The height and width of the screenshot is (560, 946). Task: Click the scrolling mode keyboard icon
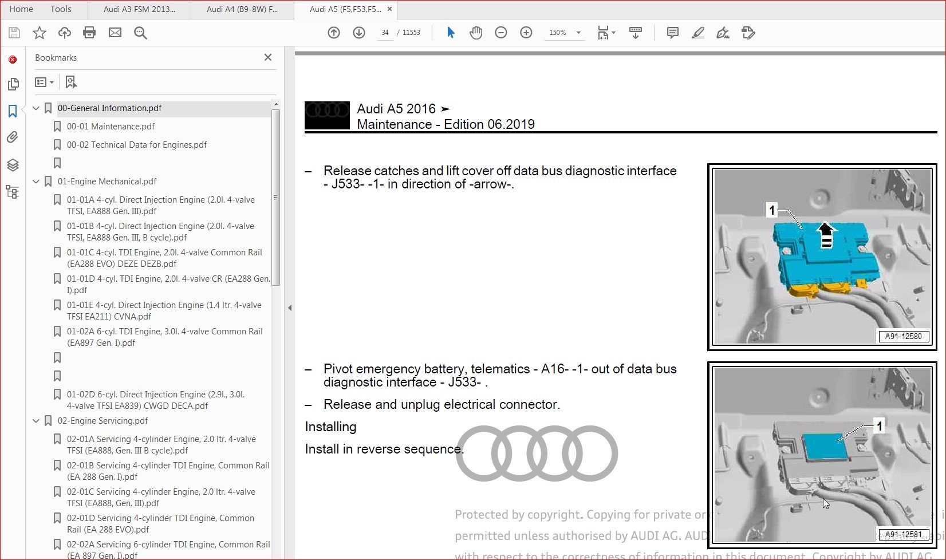(x=636, y=33)
